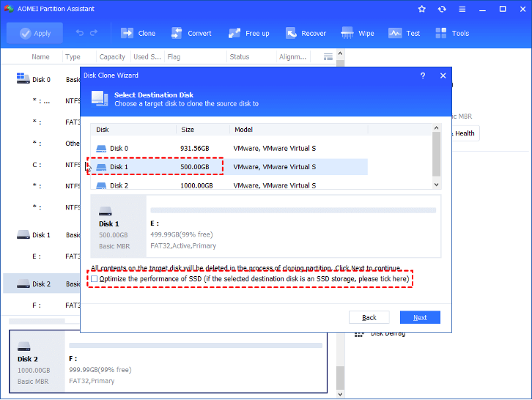The height and width of the screenshot is (400, 532).
Task: Click the help question mark in wizard
Action: (423, 75)
